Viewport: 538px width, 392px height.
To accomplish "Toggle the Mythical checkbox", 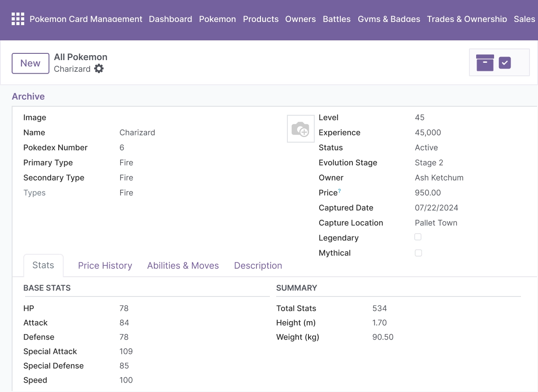I will 418,253.
